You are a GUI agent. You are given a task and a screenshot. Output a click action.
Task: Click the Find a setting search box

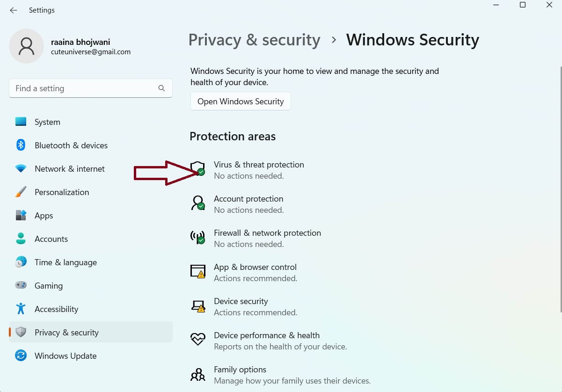(84, 88)
